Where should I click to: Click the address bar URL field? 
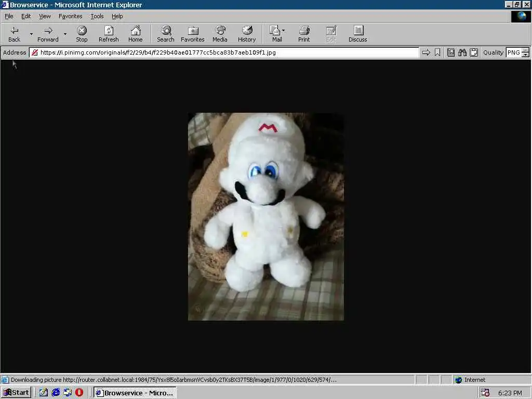224,52
